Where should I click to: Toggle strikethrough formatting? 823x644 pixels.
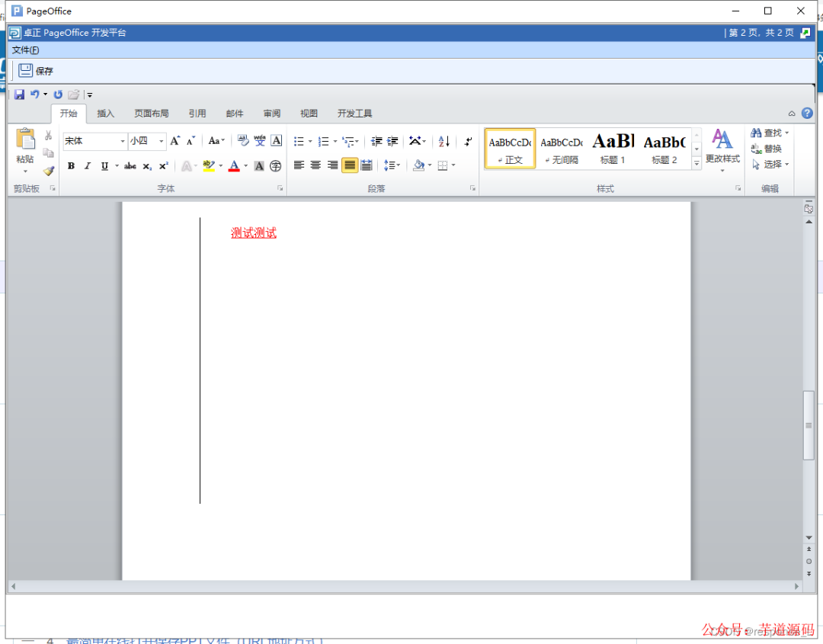130,165
